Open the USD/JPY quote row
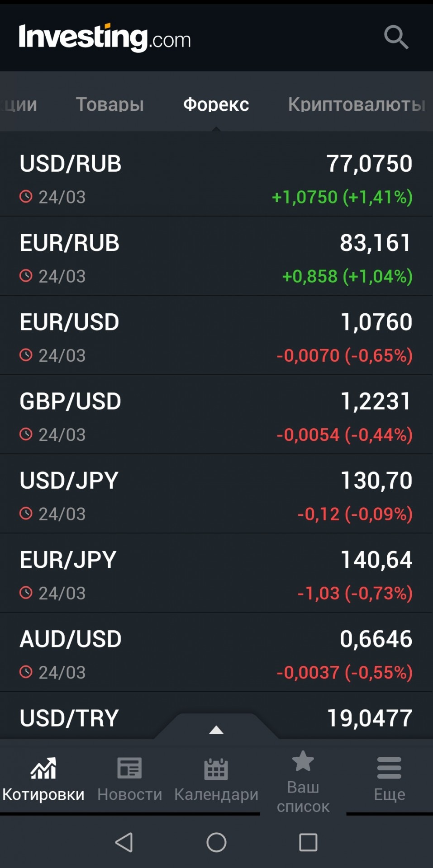433x868 pixels. point(216,493)
